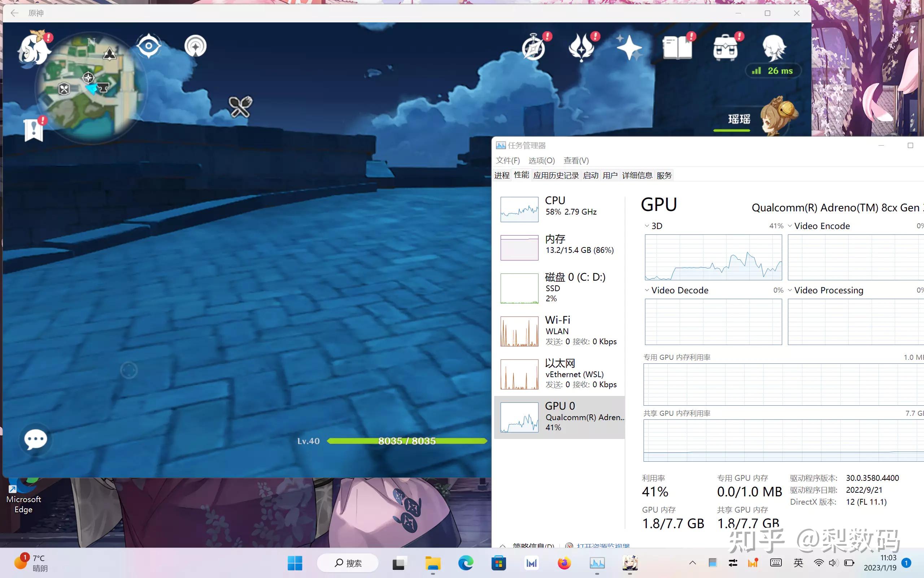
Task: Open the 选项(O) menu
Action: 541,160
